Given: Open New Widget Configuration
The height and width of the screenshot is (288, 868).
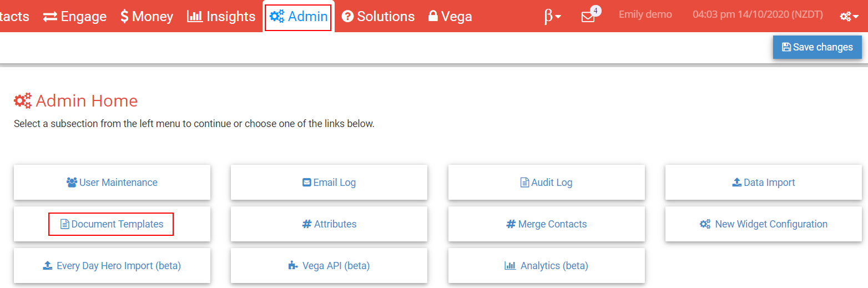Looking at the screenshot, I should (764, 224).
